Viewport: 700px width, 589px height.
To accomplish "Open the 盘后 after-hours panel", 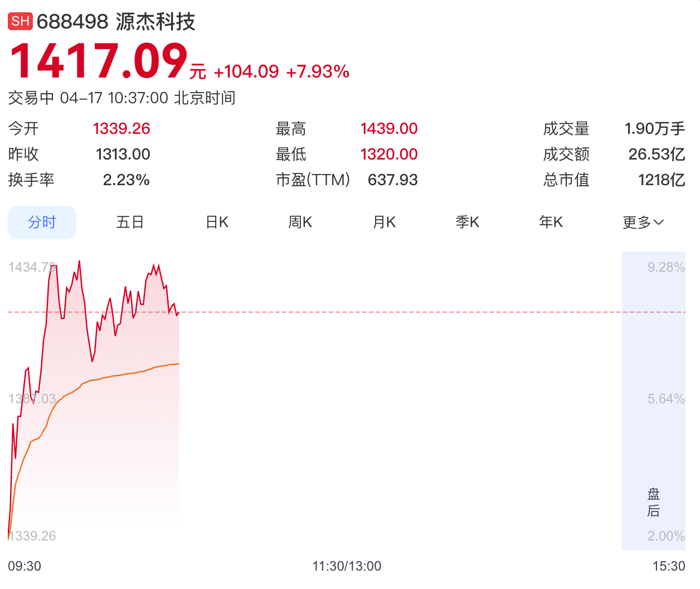I will click(654, 501).
